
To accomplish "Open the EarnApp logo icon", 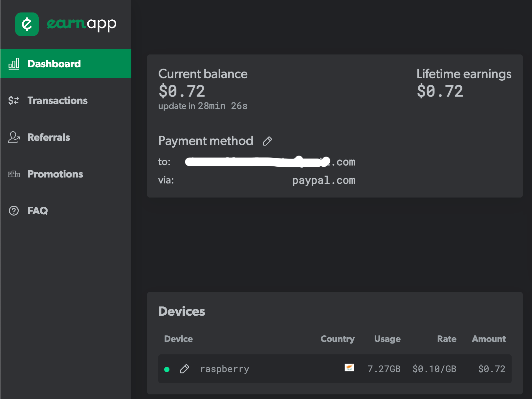I will (27, 24).
